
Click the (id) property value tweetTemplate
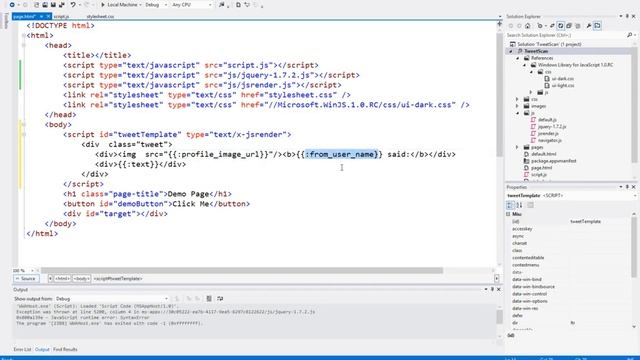click(x=585, y=222)
